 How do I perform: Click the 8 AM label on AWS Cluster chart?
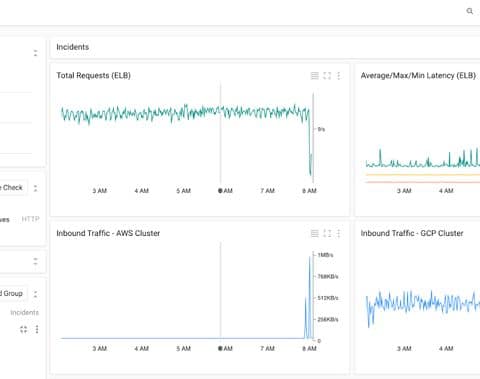(x=309, y=348)
